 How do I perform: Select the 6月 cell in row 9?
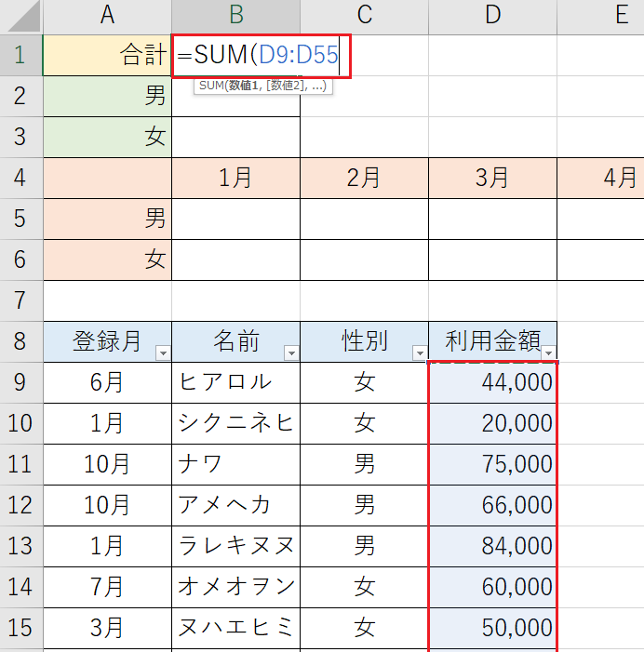point(107,382)
